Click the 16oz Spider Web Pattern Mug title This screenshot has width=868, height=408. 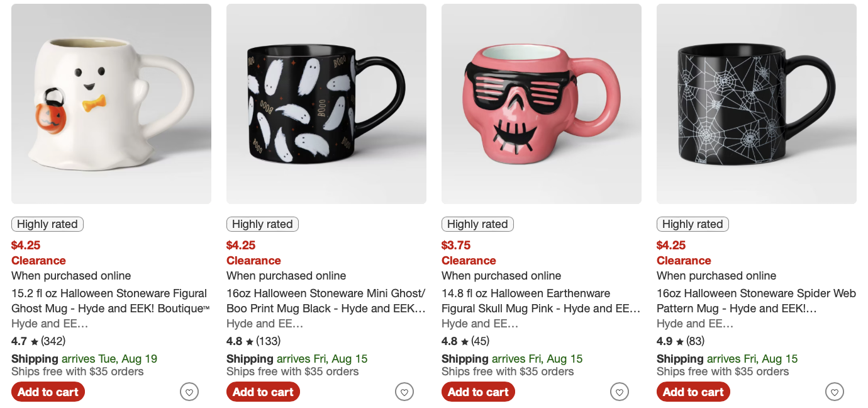756,301
